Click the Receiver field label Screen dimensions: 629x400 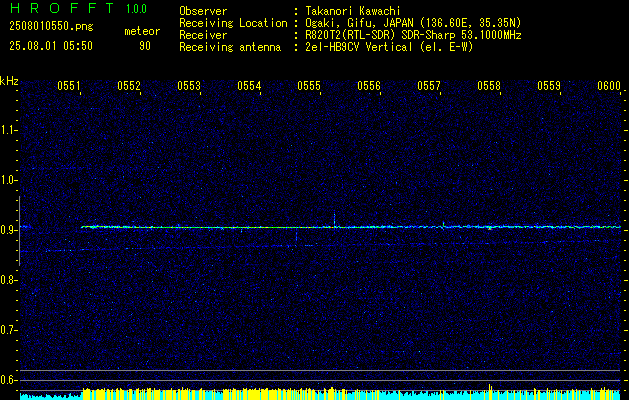[x=203, y=35]
